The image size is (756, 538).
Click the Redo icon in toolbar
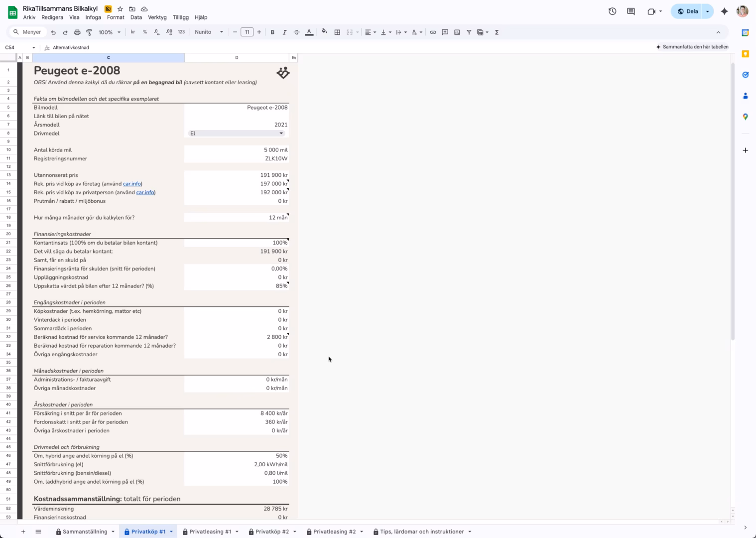65,32
